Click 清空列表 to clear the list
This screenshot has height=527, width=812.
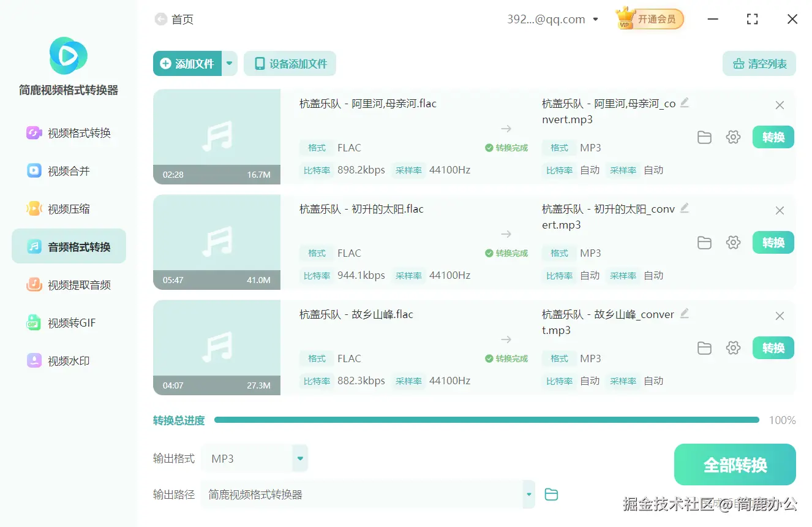pyautogui.click(x=759, y=63)
